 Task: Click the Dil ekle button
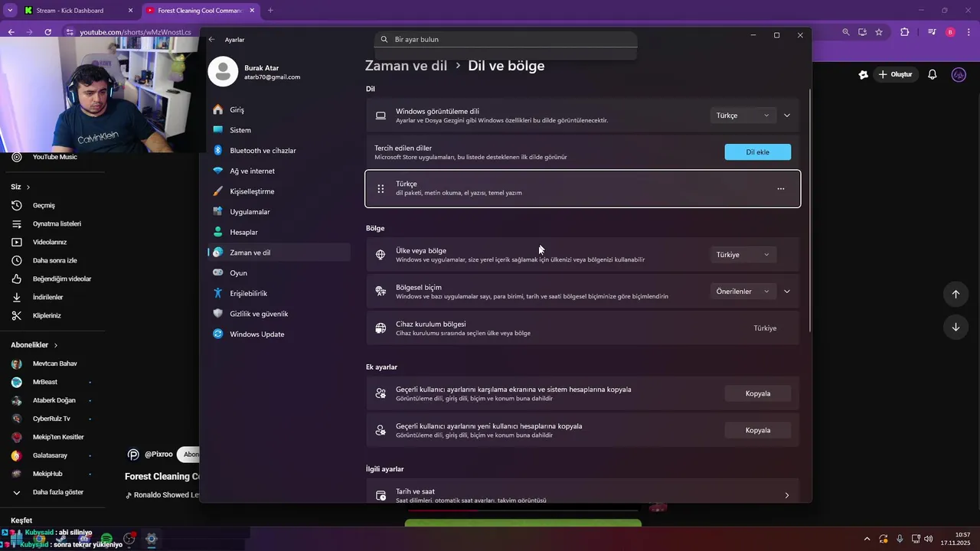[758, 152]
